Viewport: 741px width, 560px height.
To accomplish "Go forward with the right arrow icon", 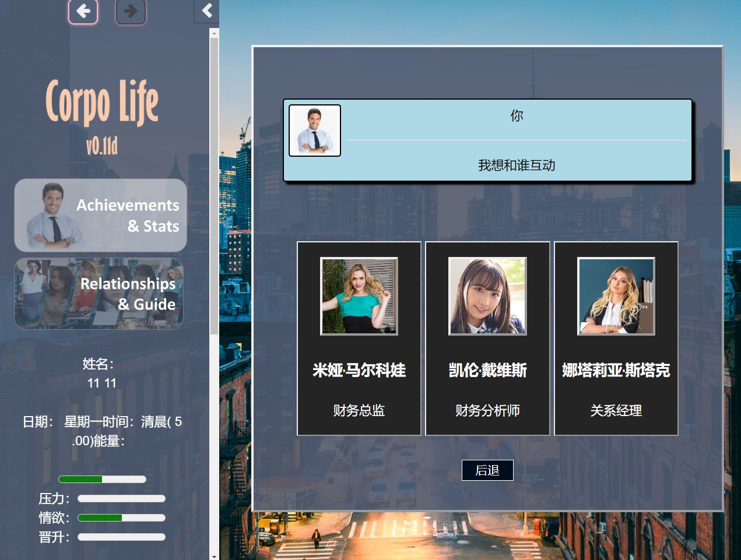I will click(131, 11).
